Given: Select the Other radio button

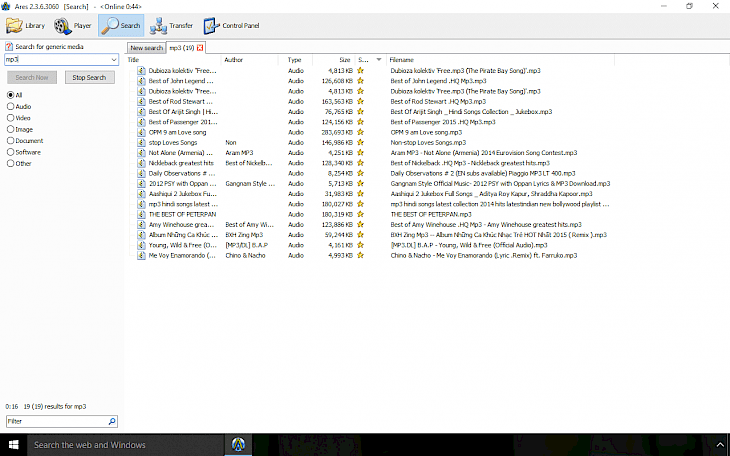Looking at the screenshot, I should pos(10,163).
